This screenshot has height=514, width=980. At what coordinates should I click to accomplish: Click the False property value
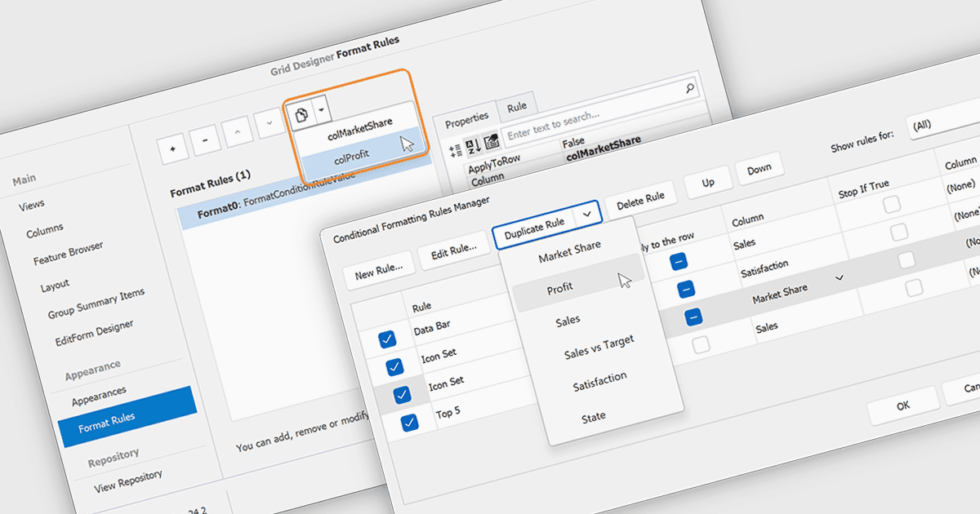[x=573, y=142]
